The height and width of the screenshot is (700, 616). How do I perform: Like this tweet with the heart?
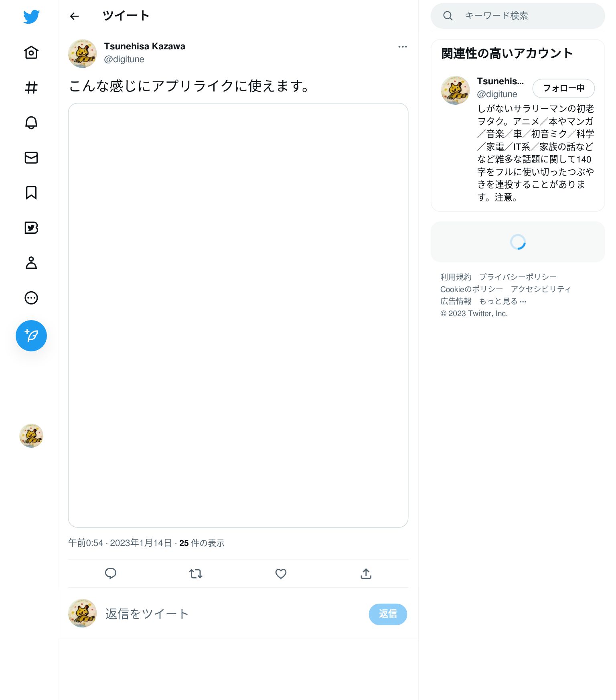pyautogui.click(x=281, y=574)
